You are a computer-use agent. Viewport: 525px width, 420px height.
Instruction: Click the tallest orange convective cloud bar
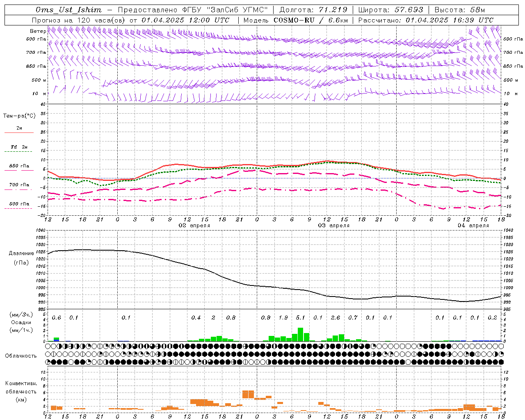tap(248, 394)
